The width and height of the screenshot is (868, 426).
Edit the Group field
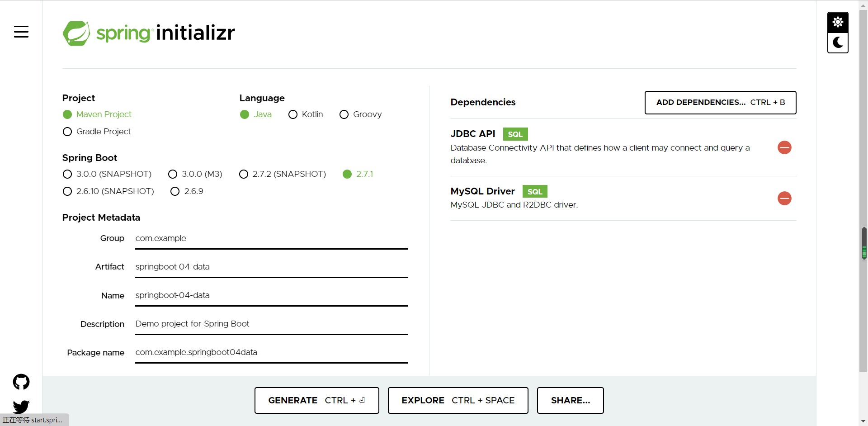272,238
